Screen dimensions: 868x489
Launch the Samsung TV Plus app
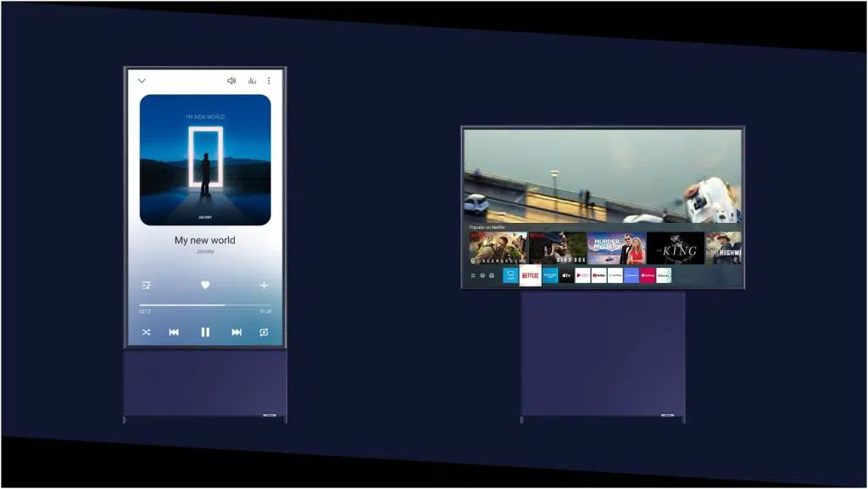pyautogui.click(x=510, y=276)
